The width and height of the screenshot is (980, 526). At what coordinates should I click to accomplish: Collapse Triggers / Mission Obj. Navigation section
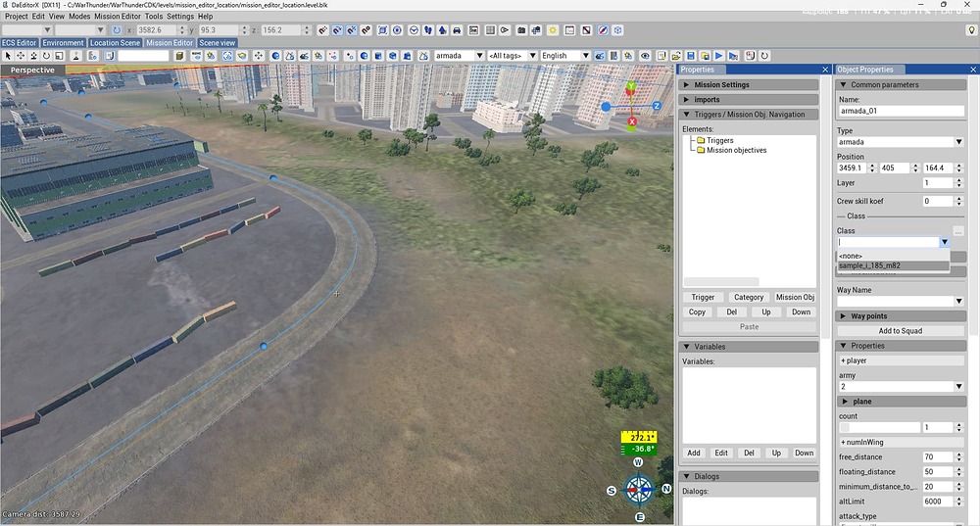(749, 115)
